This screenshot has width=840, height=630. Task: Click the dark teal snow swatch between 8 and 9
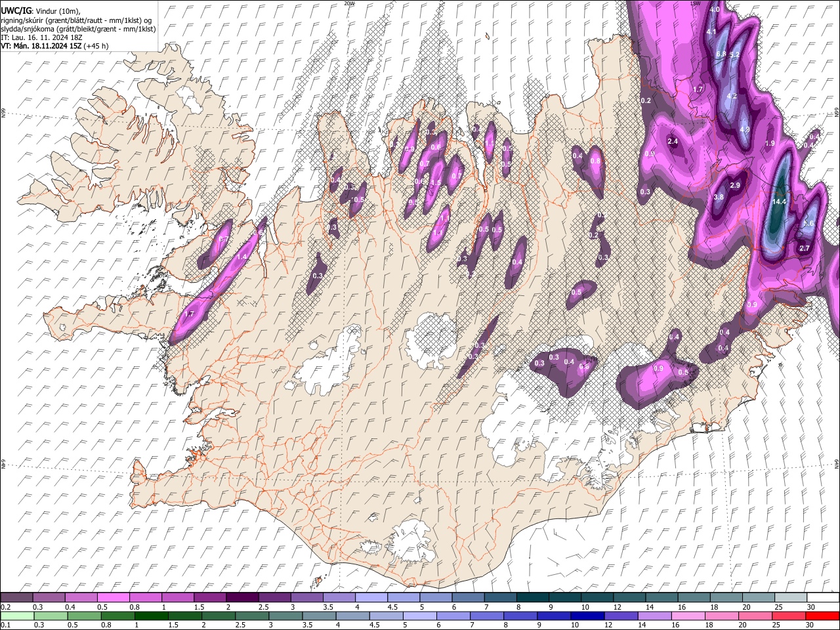[533, 597]
